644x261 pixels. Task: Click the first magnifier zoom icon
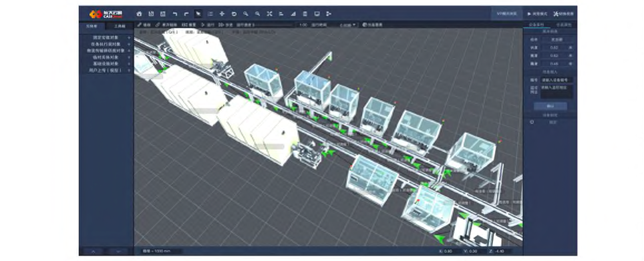(x=246, y=14)
